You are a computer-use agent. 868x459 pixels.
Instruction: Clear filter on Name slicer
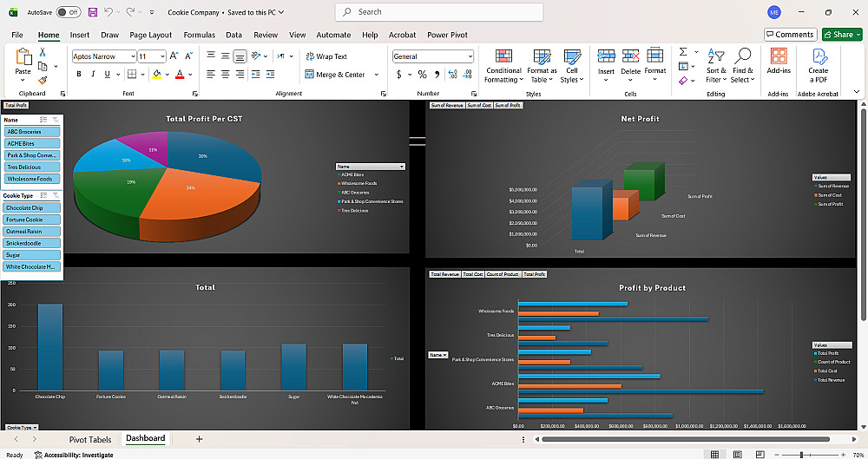point(56,120)
